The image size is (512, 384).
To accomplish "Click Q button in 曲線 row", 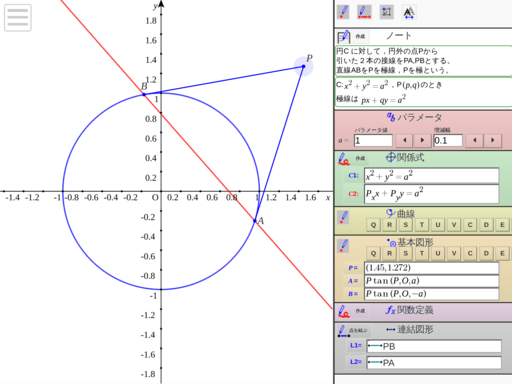I will coord(373,225).
